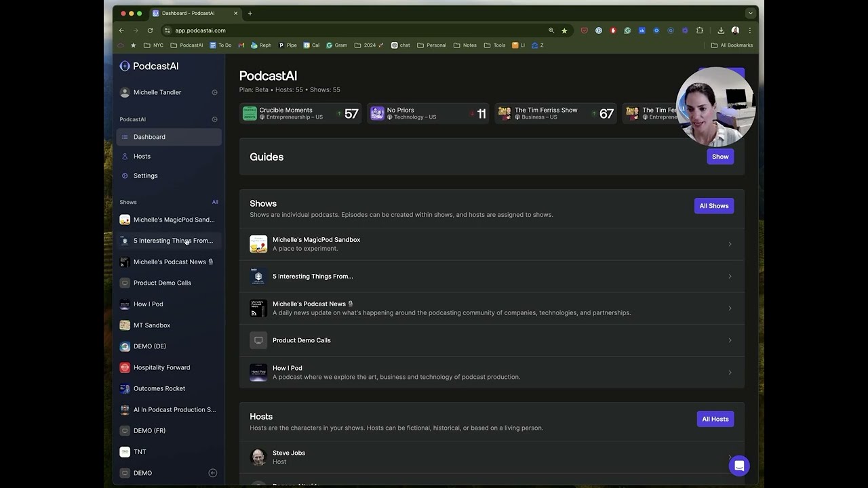Click the All link beside the Shows heading
Image resolution: width=868 pixels, height=488 pixels.
tap(215, 201)
